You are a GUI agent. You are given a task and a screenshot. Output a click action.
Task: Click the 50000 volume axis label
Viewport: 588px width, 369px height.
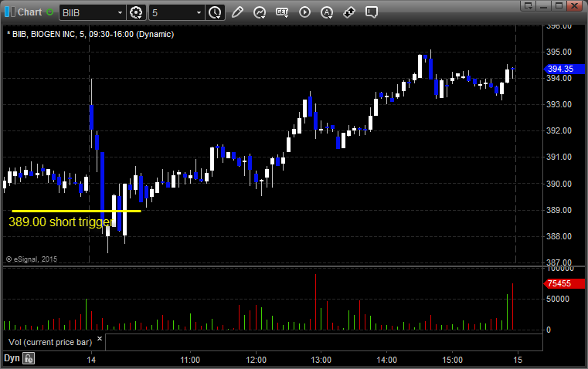pyautogui.click(x=558, y=299)
